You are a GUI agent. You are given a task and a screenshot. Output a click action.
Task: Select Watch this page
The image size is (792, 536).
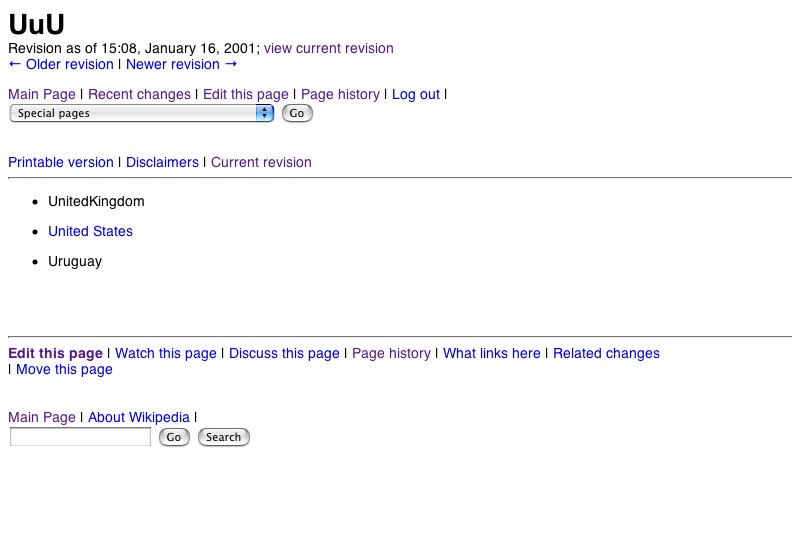click(x=166, y=353)
